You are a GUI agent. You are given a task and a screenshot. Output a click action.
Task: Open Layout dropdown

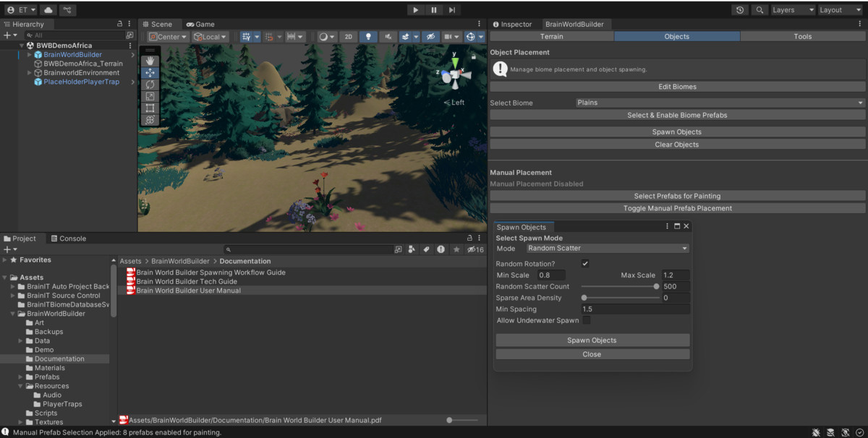841,10
